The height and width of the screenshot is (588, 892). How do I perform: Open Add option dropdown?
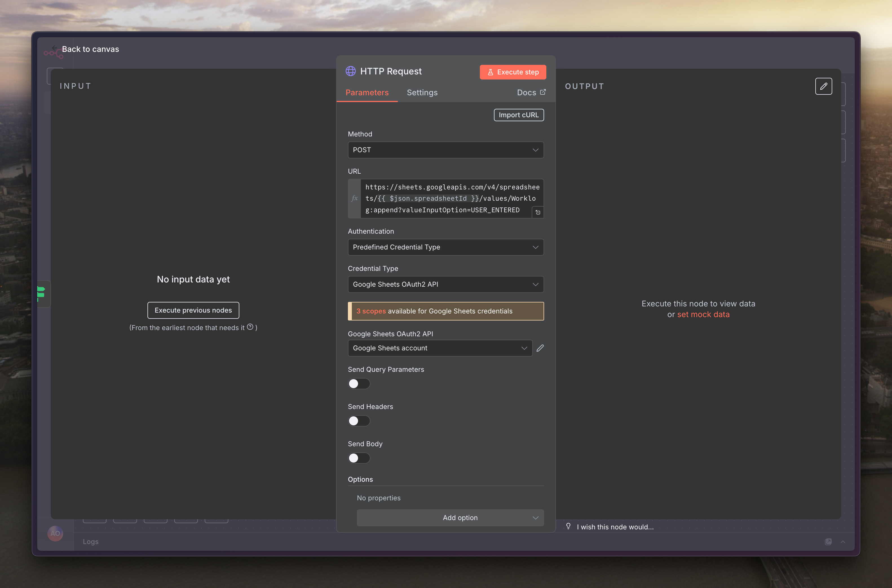coord(450,518)
